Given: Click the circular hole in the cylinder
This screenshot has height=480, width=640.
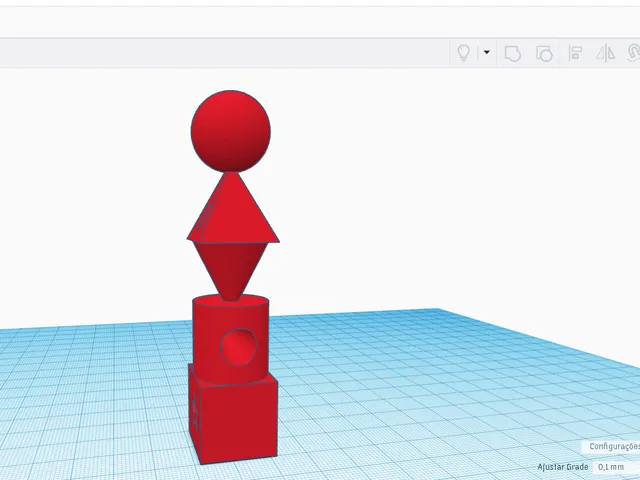Looking at the screenshot, I should tap(239, 347).
